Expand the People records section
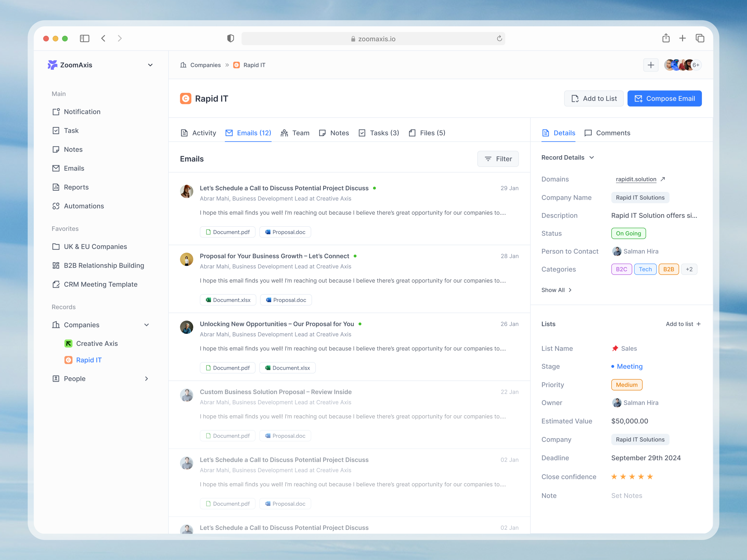Image resolution: width=747 pixels, height=560 pixels. [x=147, y=379]
